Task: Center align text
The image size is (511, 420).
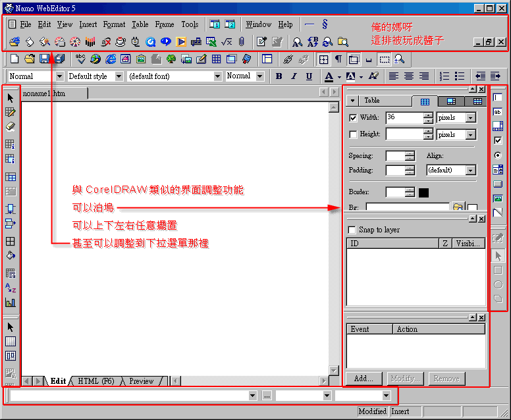Action: 409,76
